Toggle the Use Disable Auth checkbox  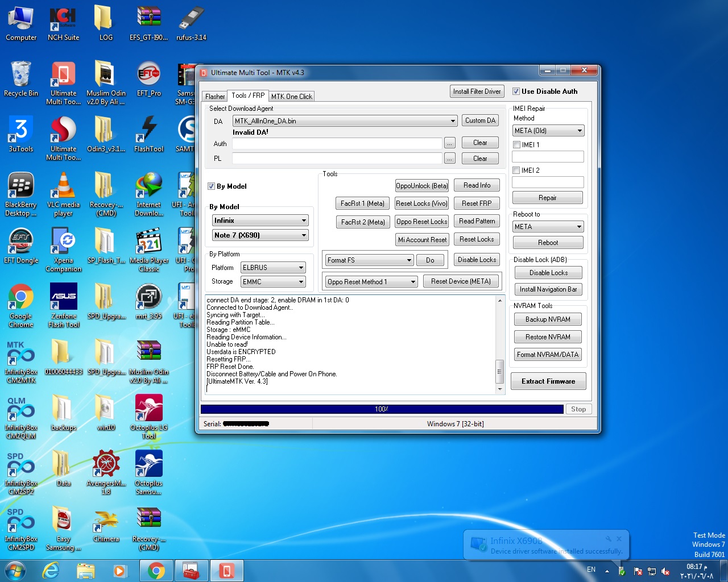[x=516, y=92]
